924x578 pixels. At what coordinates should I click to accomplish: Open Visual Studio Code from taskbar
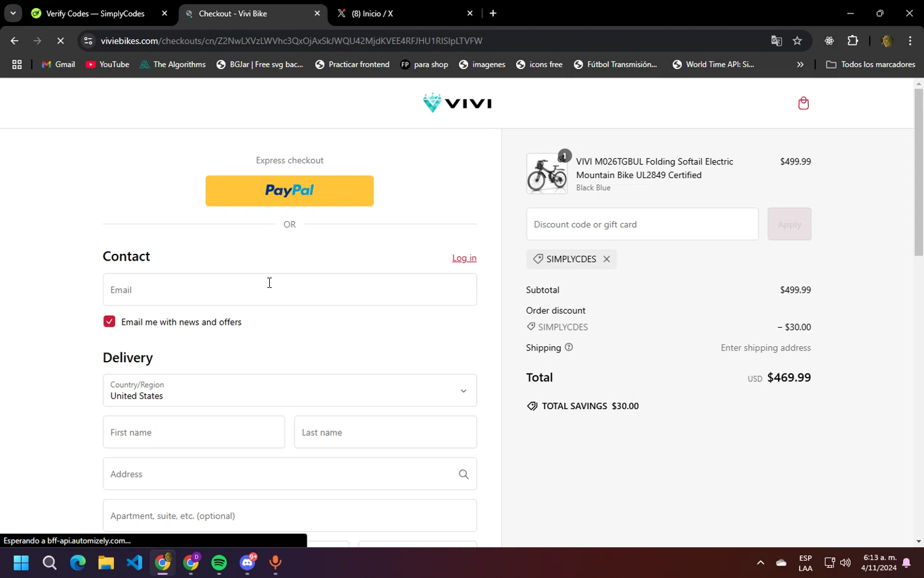[x=134, y=563]
